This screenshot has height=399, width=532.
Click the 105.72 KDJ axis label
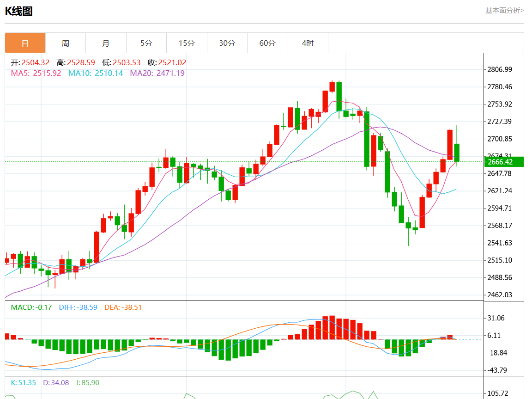coord(498,393)
